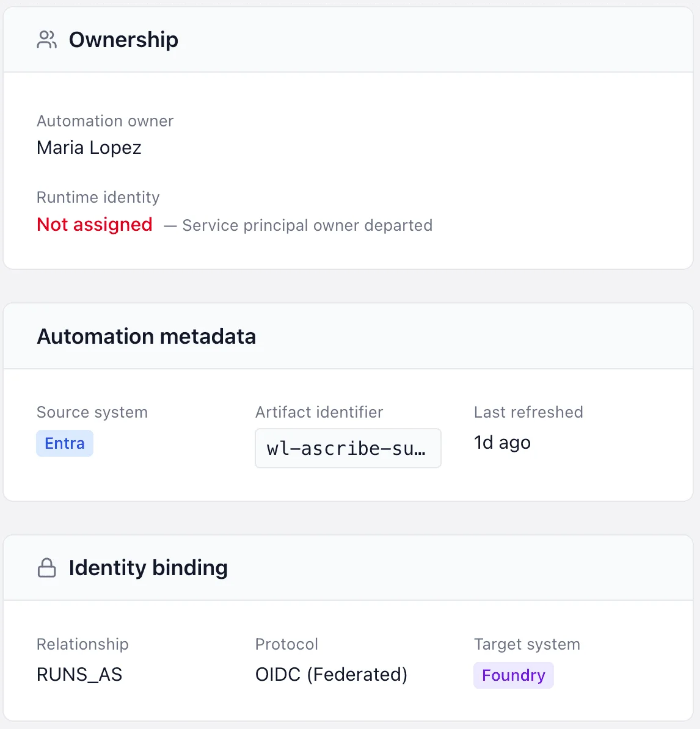Open the Automation owner Maria Lopez profile
700x729 pixels.
(x=89, y=148)
